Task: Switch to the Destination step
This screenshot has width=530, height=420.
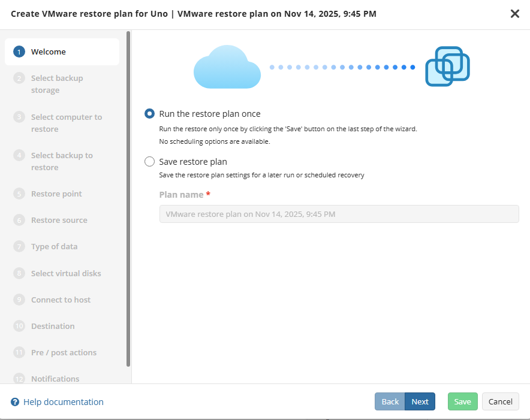Action: (x=53, y=326)
